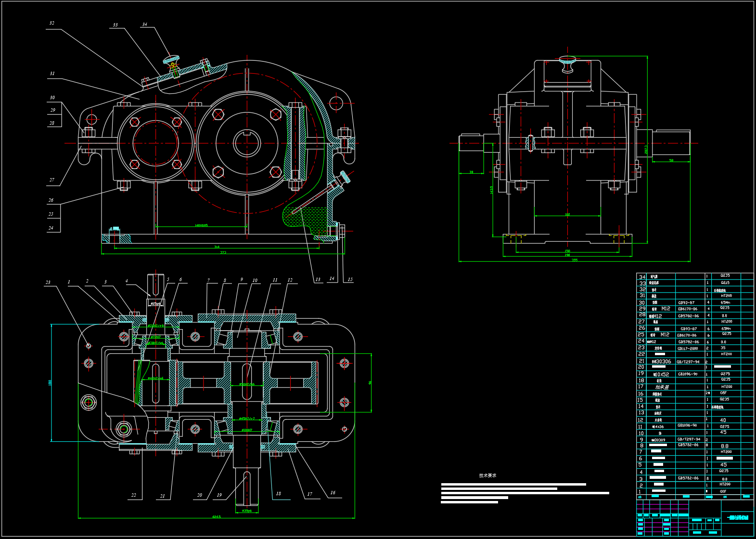Click the ø35p6 shaft dimension at bottom
Screen dimensions: 756x539
tap(246, 511)
